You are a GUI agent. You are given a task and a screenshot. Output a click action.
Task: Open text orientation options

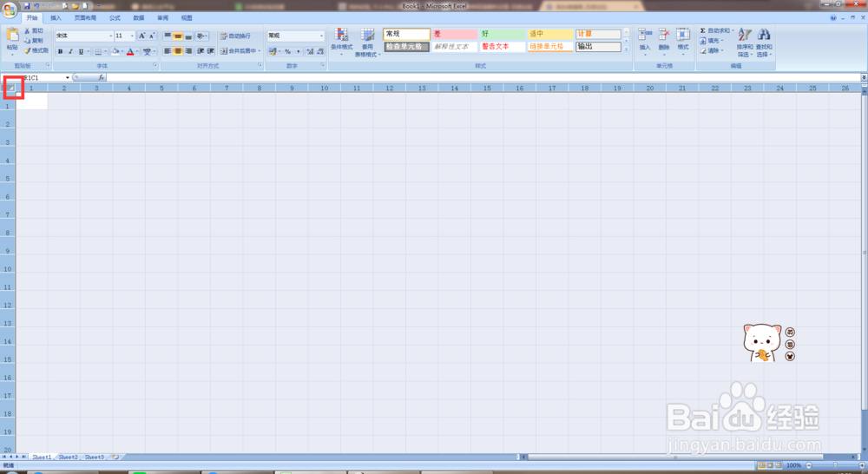pos(202,36)
